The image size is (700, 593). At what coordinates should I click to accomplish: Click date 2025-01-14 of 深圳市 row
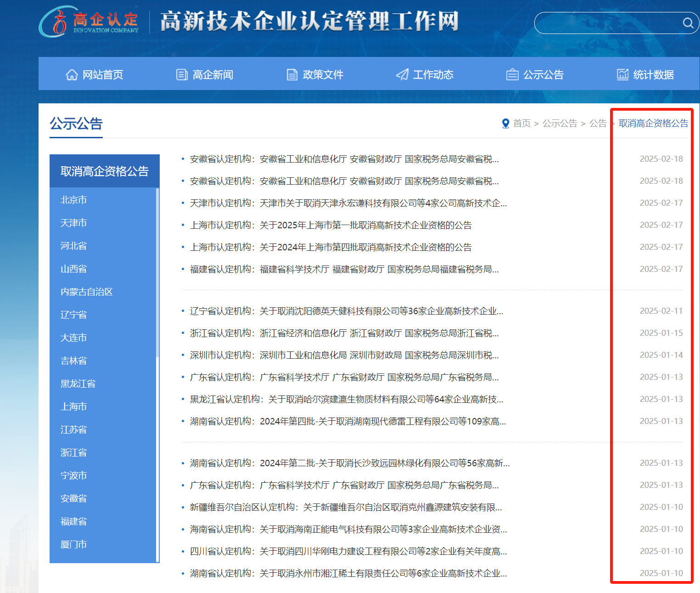pyautogui.click(x=661, y=355)
